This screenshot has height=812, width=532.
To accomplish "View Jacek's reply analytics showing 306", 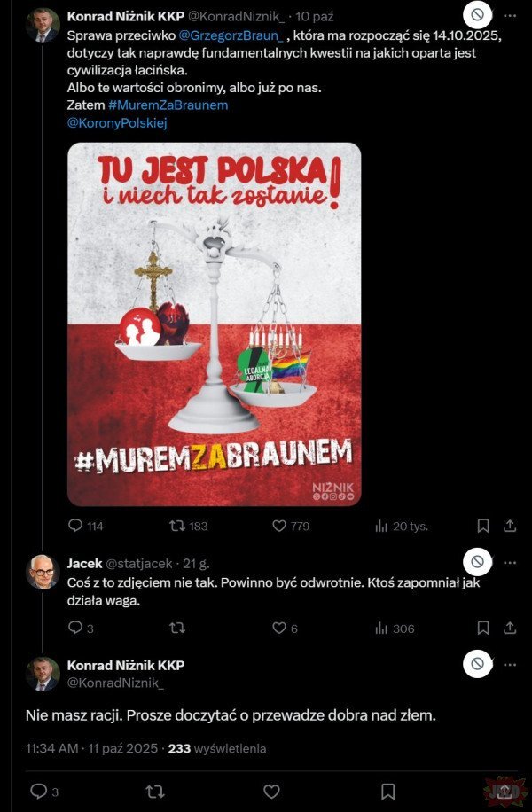I will (x=381, y=629).
